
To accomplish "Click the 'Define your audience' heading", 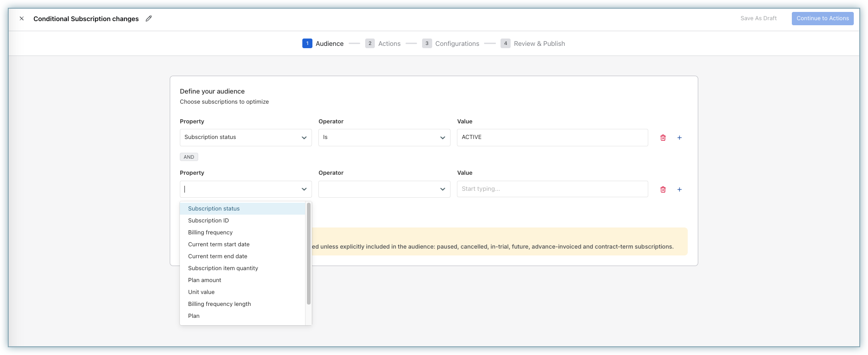I will tap(212, 91).
